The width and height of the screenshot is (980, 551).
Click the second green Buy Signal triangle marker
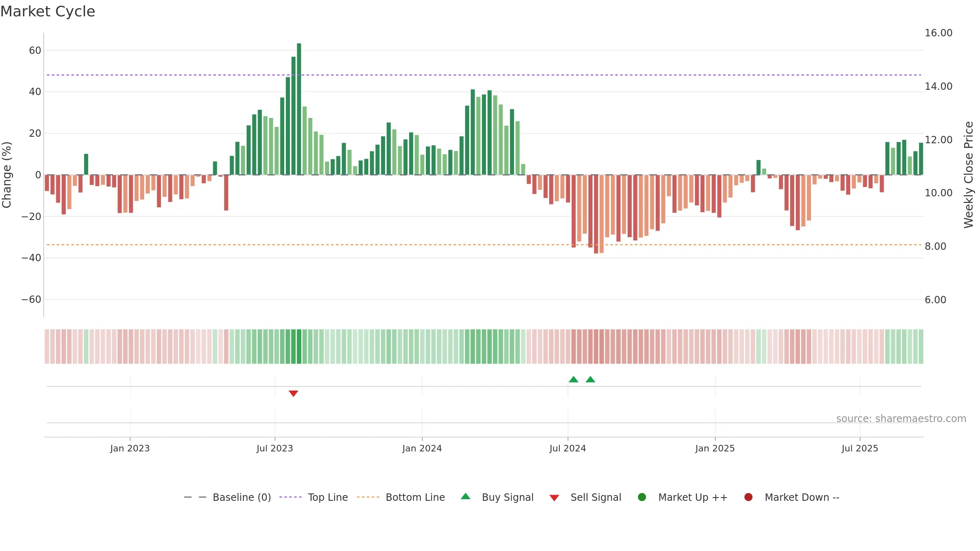590,379
